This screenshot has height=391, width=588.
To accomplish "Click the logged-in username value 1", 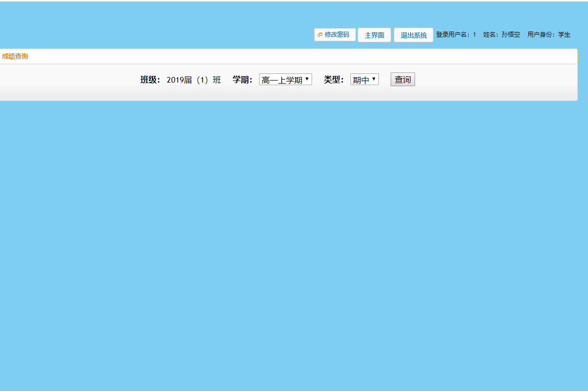I will (473, 34).
